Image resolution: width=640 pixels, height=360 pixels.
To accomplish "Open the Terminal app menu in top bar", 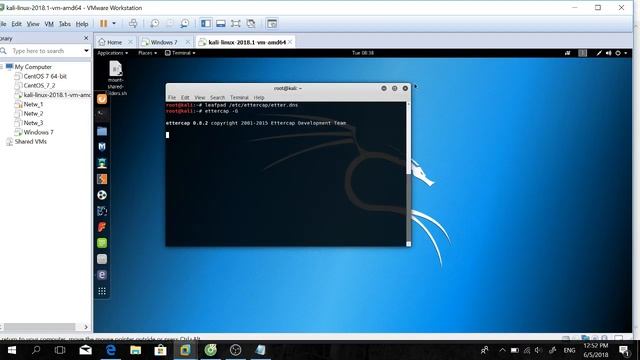I will (x=180, y=53).
